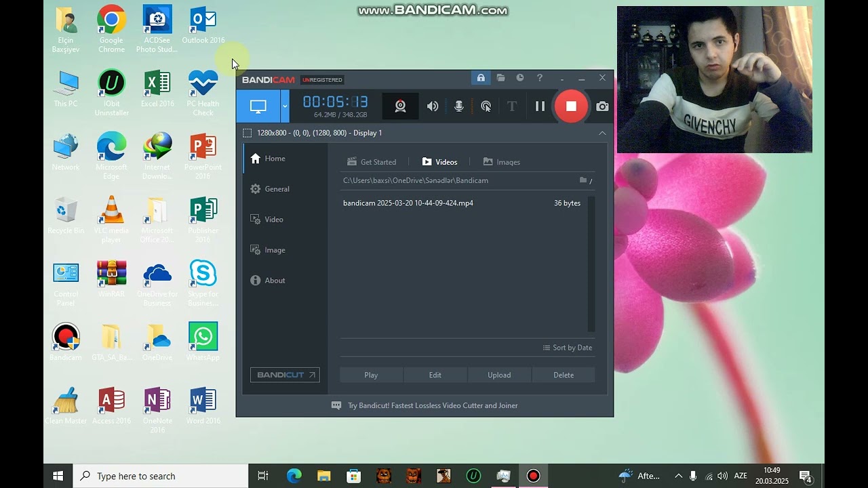This screenshot has height=488, width=868.
Task: Click the WinRAR desktop icon
Action: [111, 279]
